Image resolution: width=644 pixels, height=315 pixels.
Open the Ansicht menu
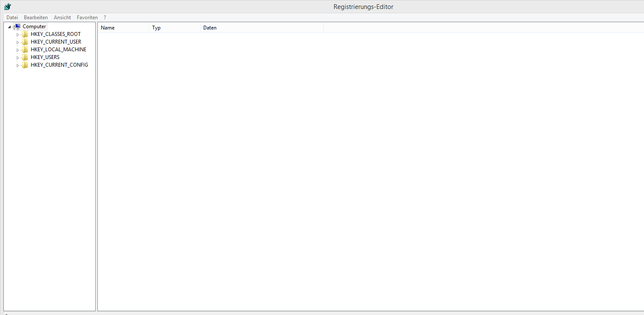pyautogui.click(x=62, y=18)
